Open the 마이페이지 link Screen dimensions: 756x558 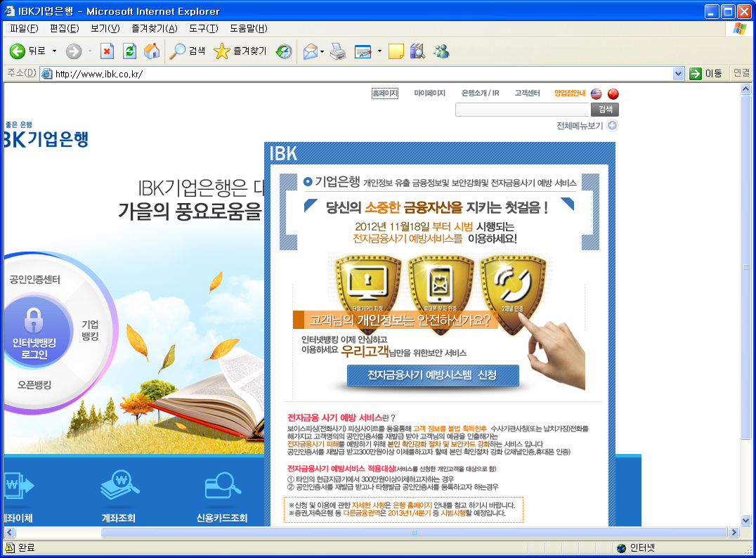point(429,93)
